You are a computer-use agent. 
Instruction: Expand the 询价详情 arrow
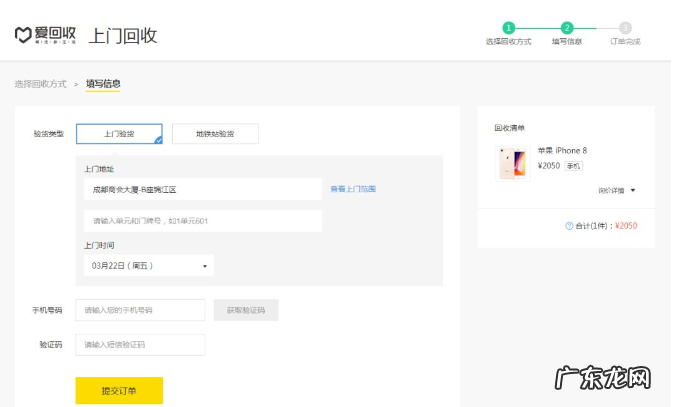(633, 190)
